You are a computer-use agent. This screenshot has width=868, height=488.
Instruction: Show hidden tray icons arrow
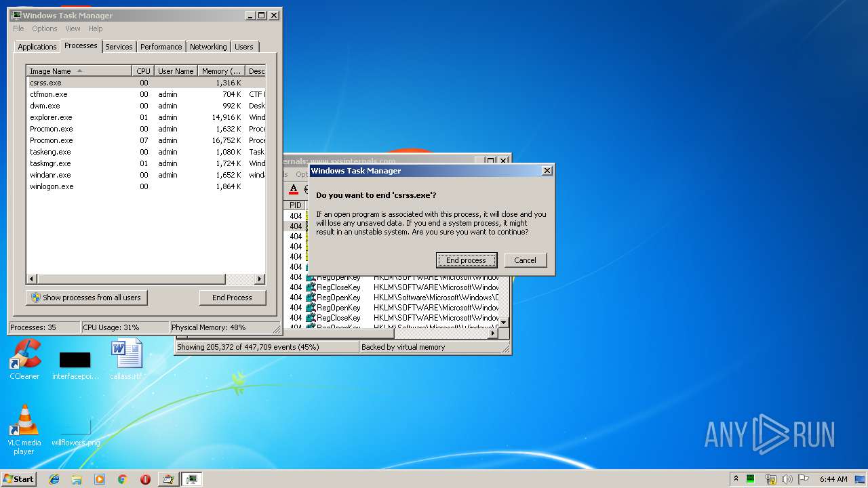(x=735, y=479)
